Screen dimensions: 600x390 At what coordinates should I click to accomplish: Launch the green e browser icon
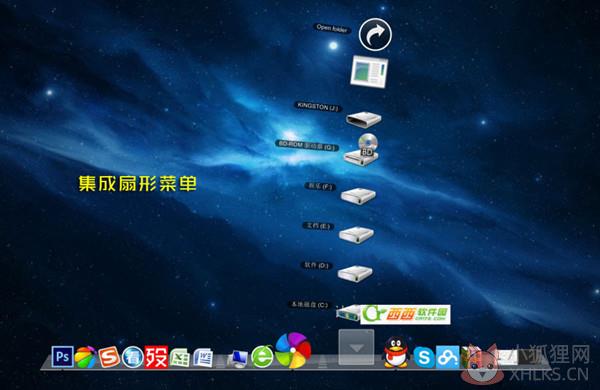[x=262, y=356]
